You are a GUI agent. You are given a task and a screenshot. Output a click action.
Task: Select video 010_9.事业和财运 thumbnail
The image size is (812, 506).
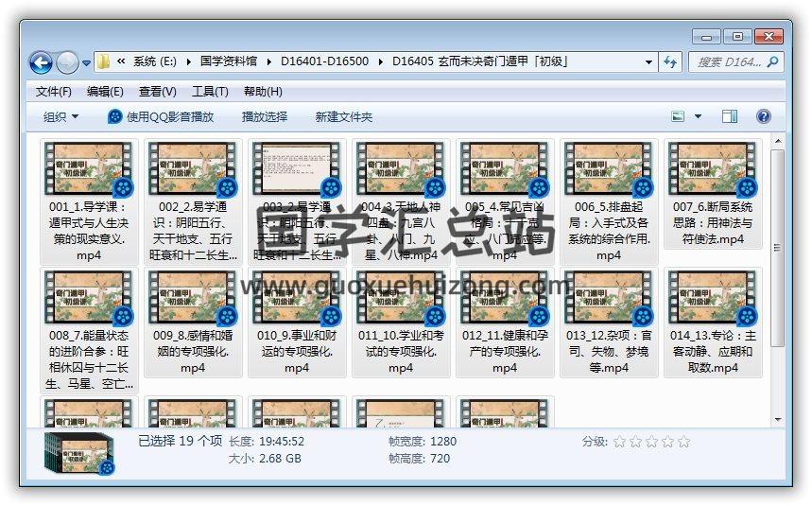point(297,297)
